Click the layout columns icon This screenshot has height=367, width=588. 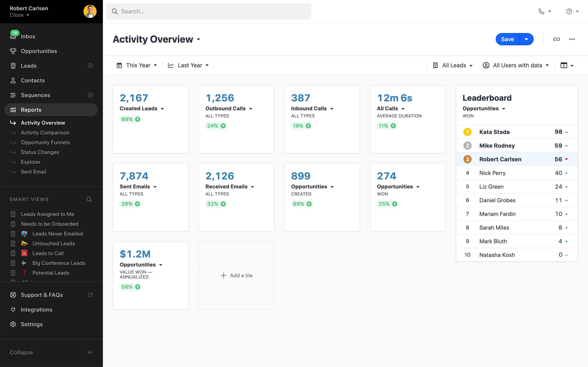(x=564, y=65)
